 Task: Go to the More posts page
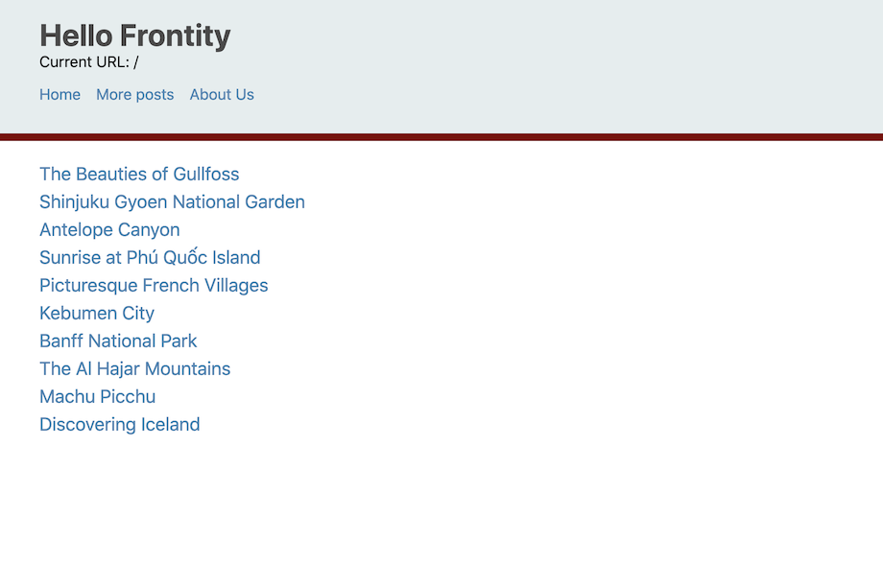tap(134, 94)
